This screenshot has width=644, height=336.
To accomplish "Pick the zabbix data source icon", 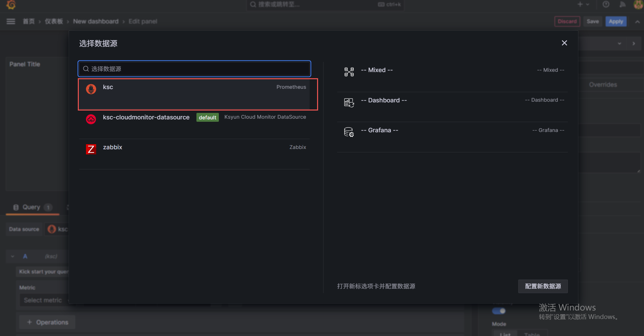I will click(x=91, y=149).
